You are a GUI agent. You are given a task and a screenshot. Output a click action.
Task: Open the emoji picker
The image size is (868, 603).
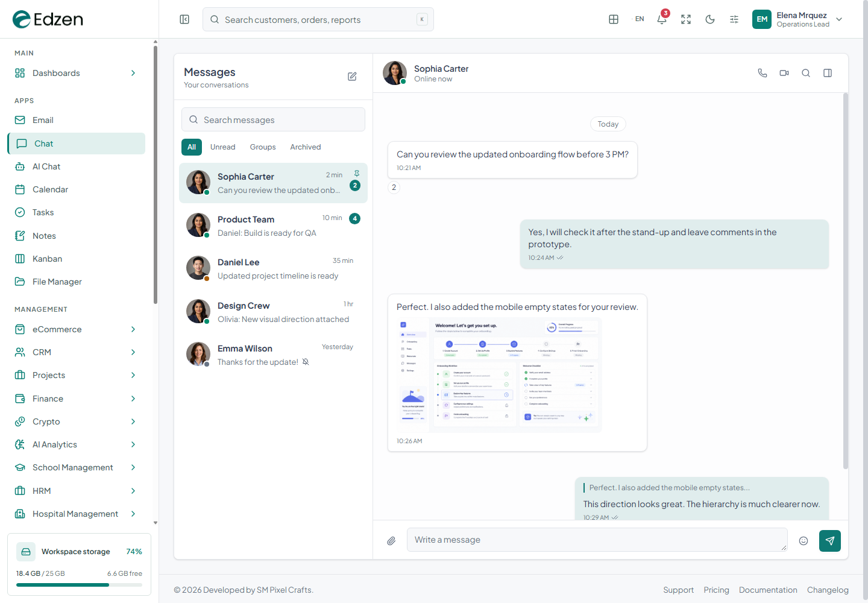coord(804,541)
